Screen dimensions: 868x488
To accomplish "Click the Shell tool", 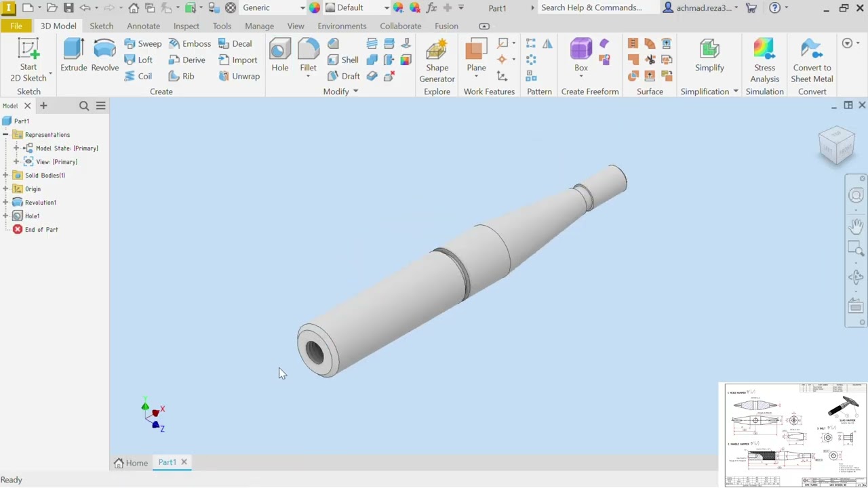I will tap(343, 60).
